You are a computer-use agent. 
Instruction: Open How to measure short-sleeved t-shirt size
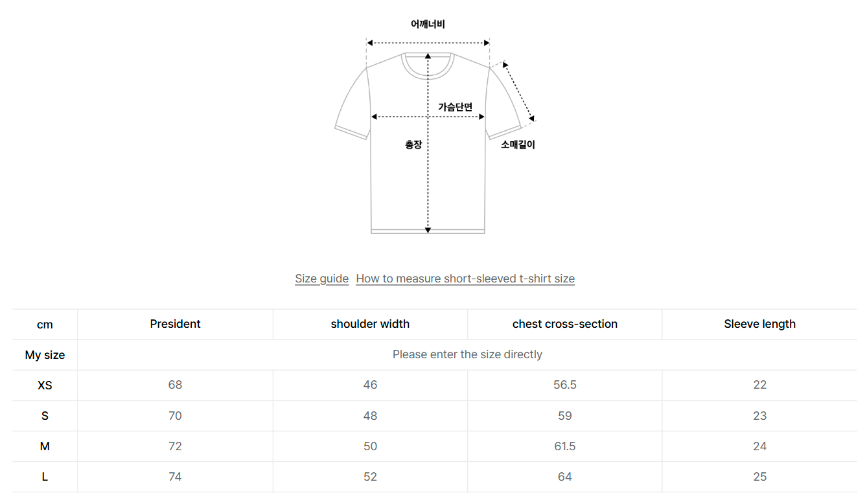click(465, 278)
